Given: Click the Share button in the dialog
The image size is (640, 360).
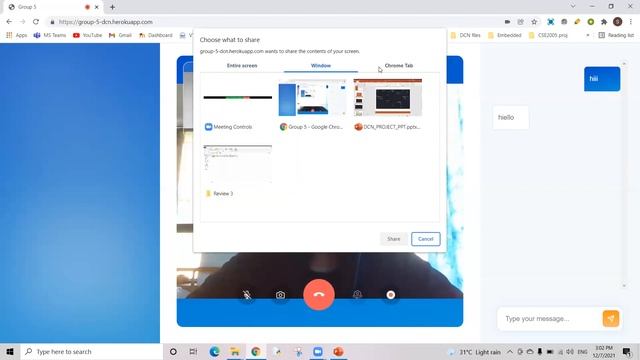Looking at the screenshot, I should pos(393,239).
